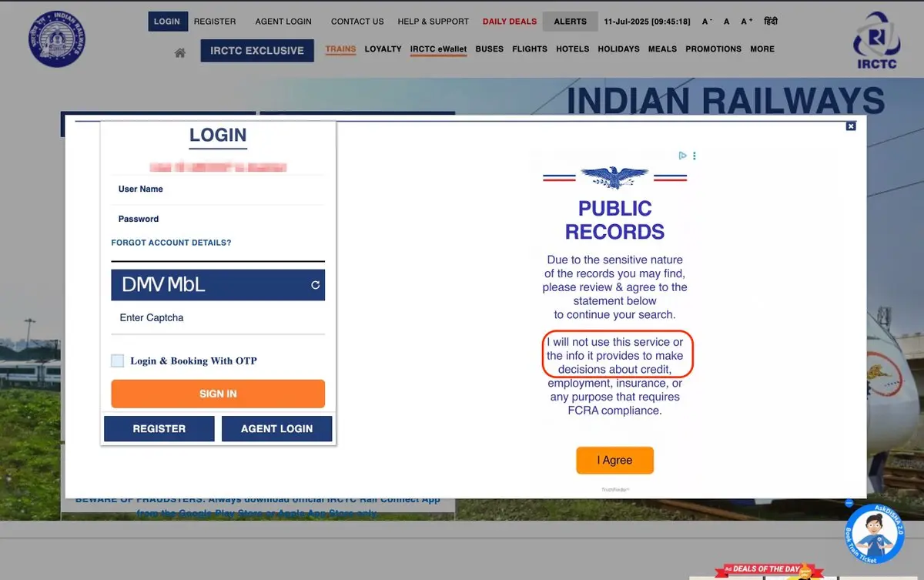924x580 pixels.
Task: Click the ad options three-dot icon
Action: [x=695, y=156]
